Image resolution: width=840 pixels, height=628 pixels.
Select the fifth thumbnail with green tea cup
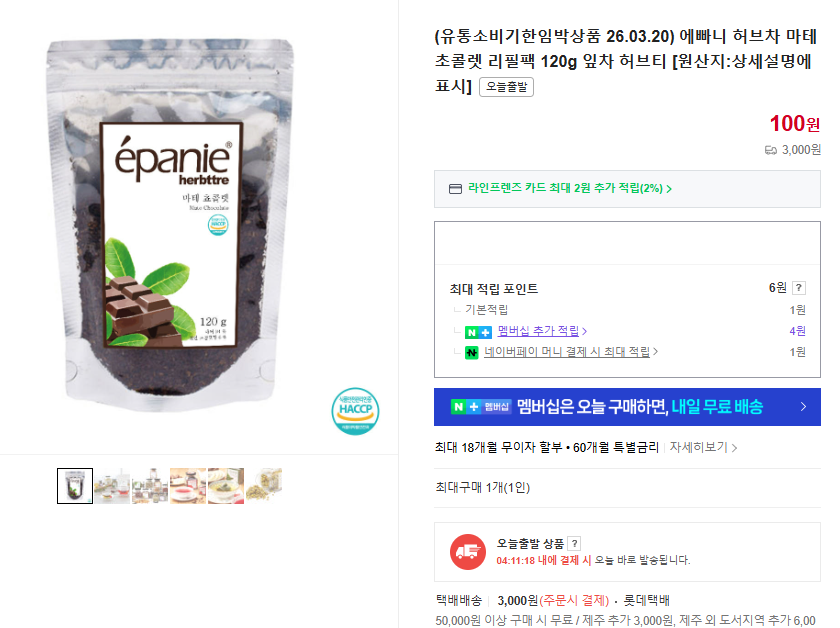226,486
